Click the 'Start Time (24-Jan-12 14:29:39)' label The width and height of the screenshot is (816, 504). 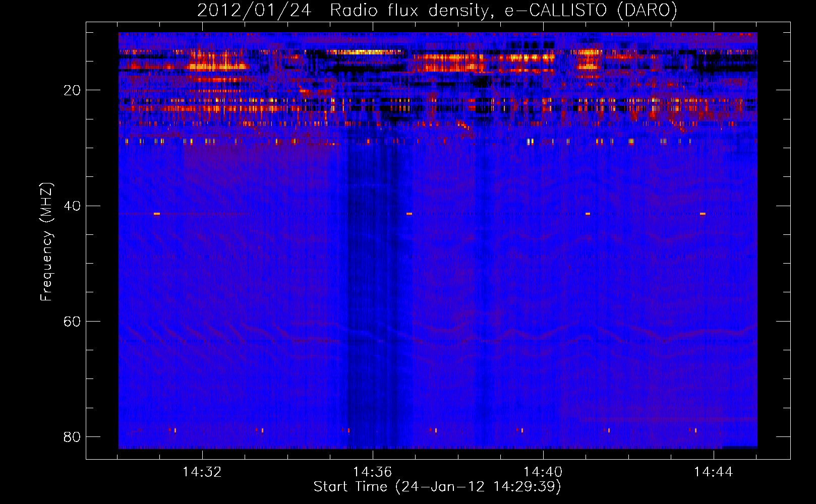click(x=437, y=487)
